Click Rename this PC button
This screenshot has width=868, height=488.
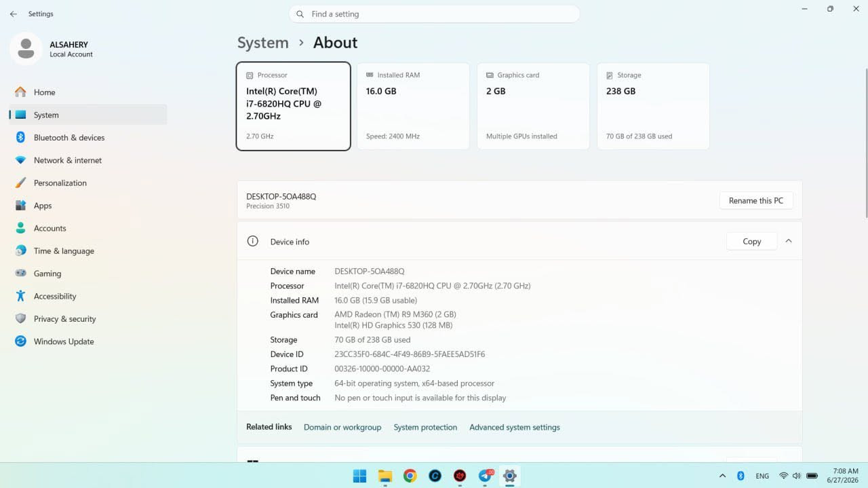point(756,200)
